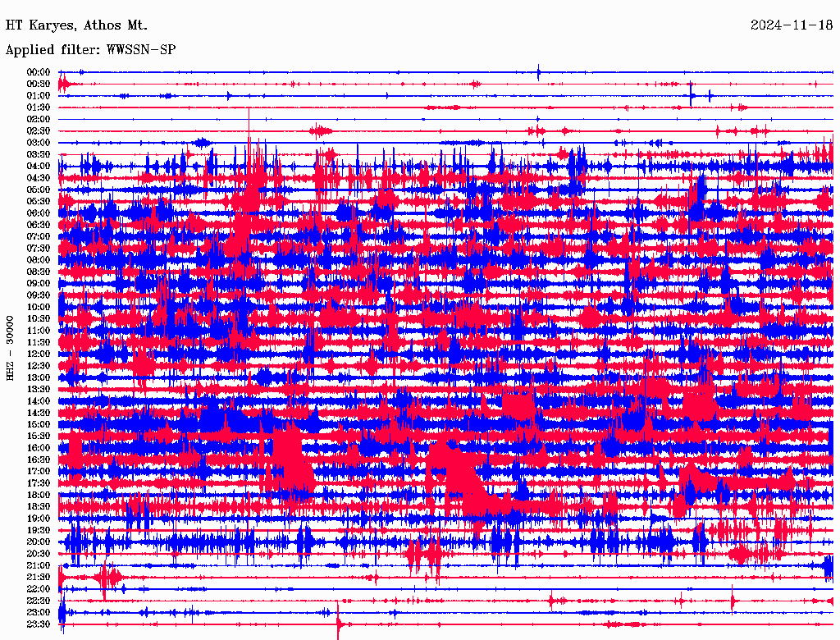This screenshot has width=840, height=640.
Task: Click the 10:30 time label
Action: pyautogui.click(x=39, y=319)
